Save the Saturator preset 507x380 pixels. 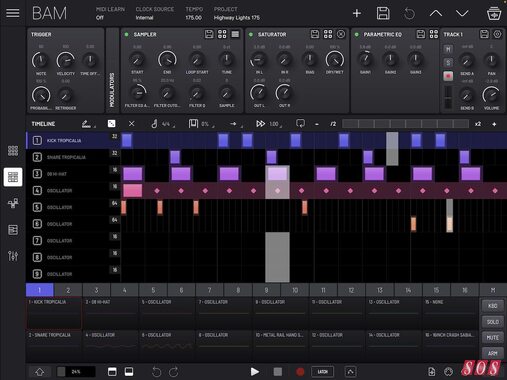pos(315,34)
